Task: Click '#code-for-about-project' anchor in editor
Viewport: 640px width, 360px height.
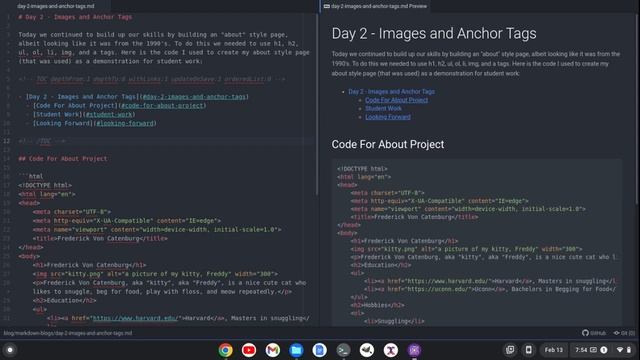Action: coord(162,106)
